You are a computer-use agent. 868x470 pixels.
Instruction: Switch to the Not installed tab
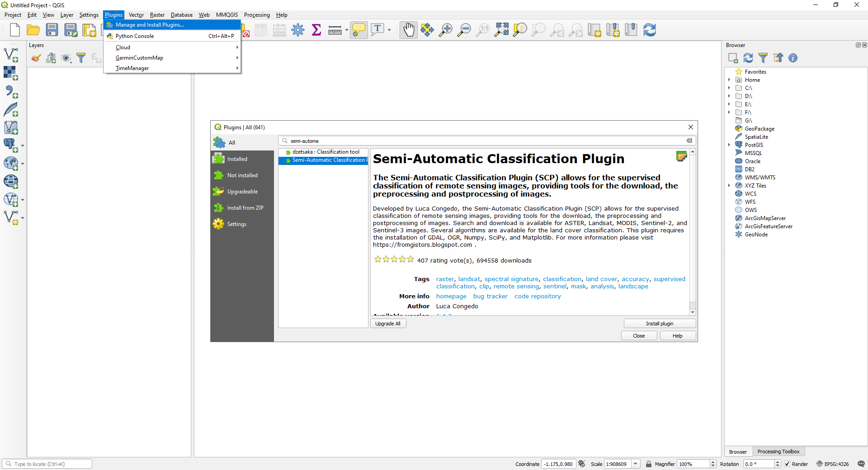pos(241,175)
